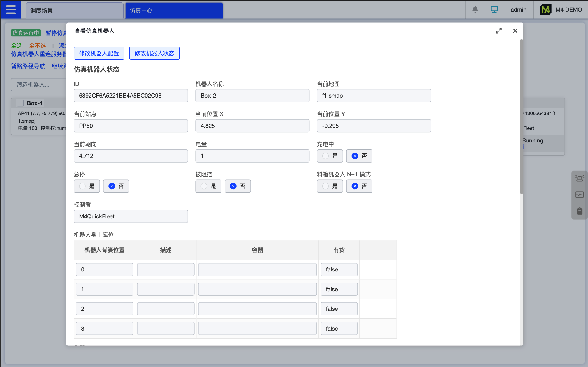The height and width of the screenshot is (367, 588).
Task: Expand dialog to fullscreen
Action: (499, 31)
